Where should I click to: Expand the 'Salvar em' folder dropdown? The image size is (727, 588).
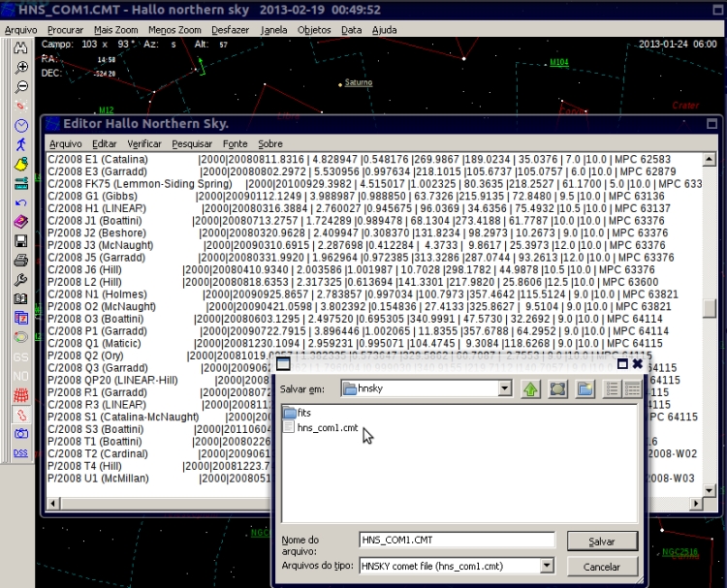pos(505,388)
